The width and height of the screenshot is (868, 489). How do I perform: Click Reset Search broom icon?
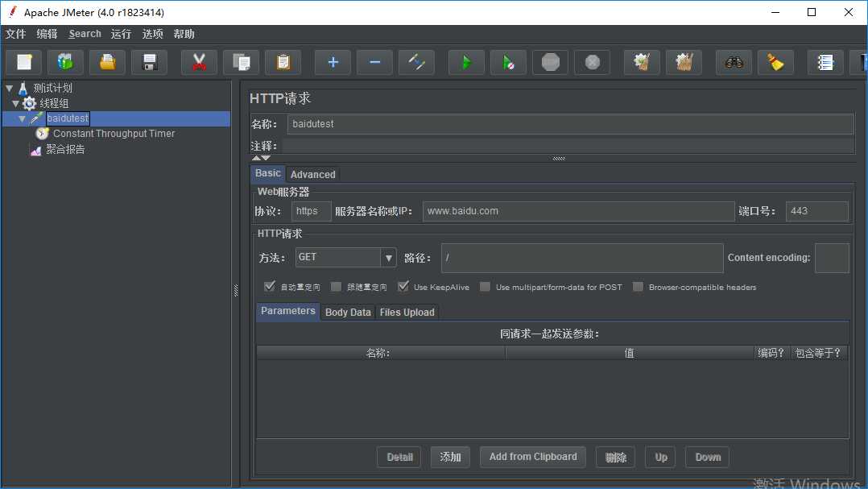tap(775, 62)
